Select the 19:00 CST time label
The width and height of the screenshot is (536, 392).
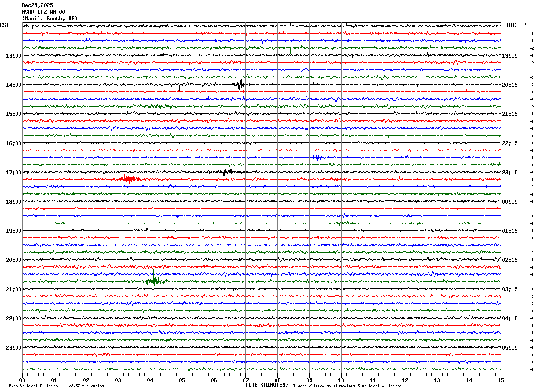[13, 231]
